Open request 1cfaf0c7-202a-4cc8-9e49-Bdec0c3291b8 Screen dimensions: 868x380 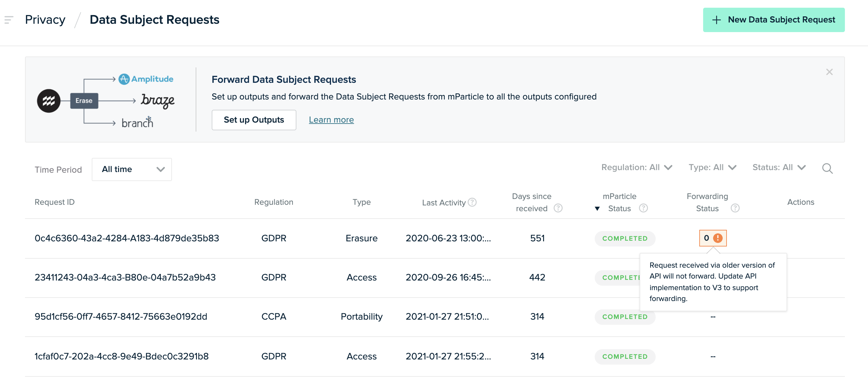(122, 356)
